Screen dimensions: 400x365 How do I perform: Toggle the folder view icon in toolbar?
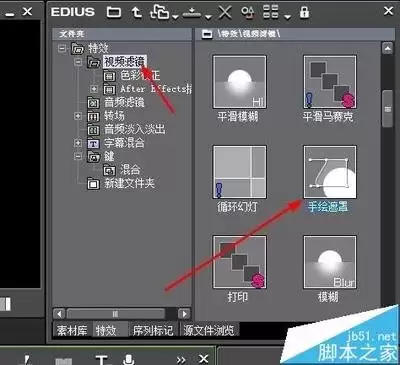tap(114, 12)
